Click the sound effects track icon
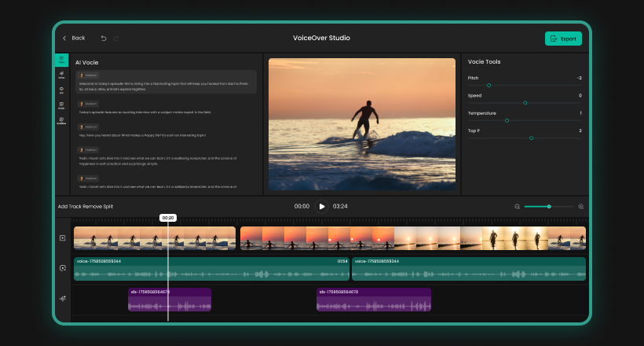The height and width of the screenshot is (346, 644). click(62, 299)
